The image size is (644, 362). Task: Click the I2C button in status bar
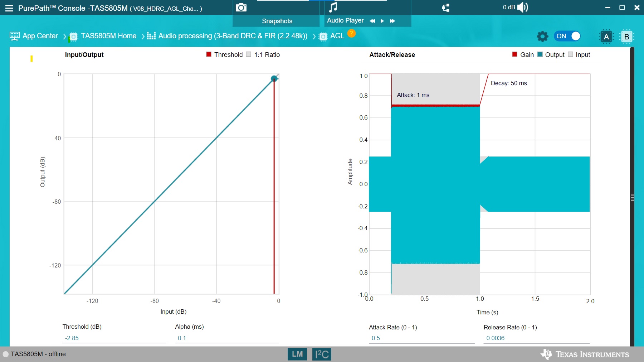[x=322, y=354]
